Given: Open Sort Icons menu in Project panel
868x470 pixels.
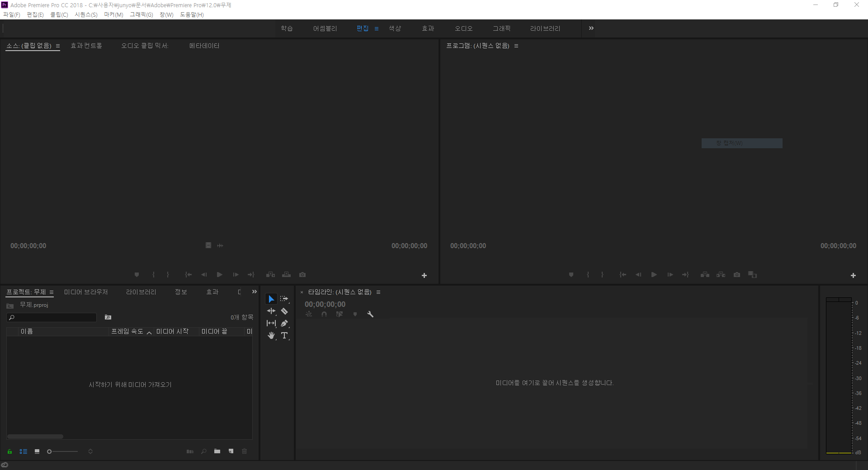Looking at the screenshot, I should [x=90, y=451].
